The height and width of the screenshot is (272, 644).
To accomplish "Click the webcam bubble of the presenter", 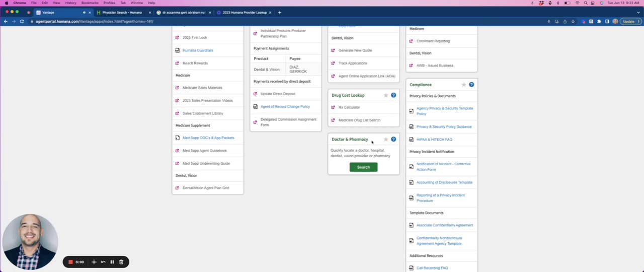I will point(30,241).
